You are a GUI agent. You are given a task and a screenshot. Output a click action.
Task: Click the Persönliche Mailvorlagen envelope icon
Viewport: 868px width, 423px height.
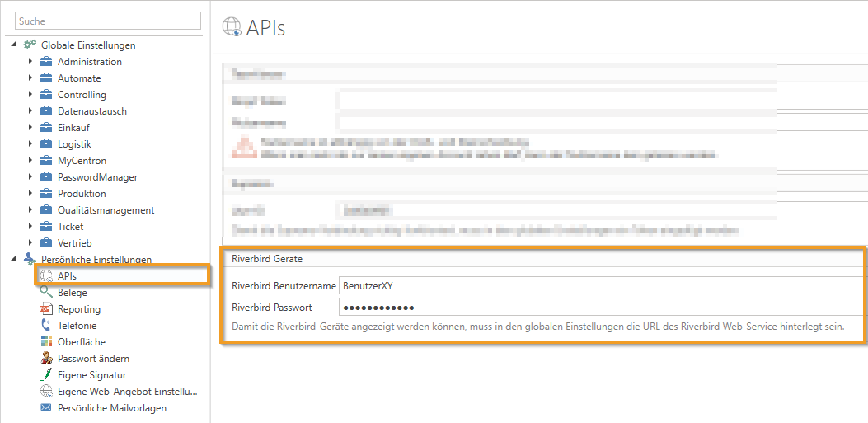[x=45, y=408]
